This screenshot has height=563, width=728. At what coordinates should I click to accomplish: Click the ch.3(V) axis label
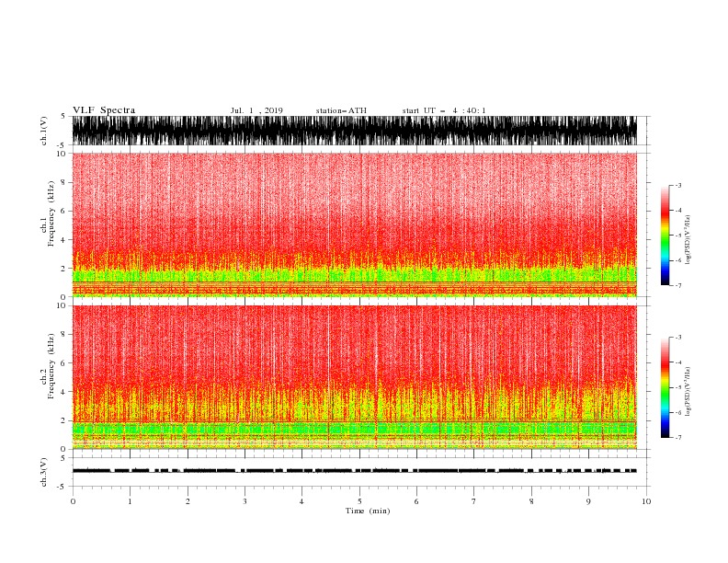click(x=44, y=472)
